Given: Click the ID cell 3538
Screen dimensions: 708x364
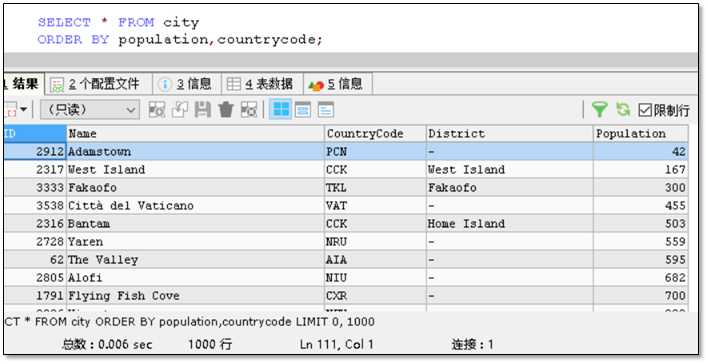Looking at the screenshot, I should click(35, 205).
